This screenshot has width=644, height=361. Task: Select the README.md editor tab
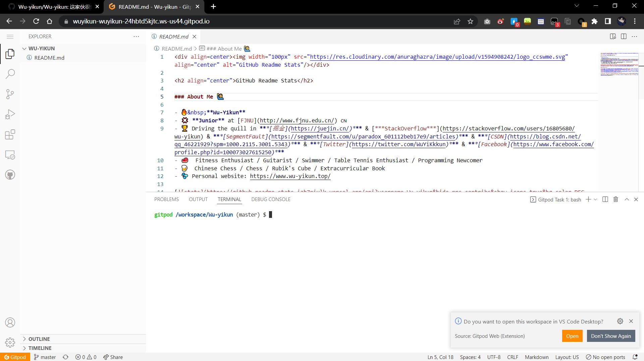coord(174,37)
